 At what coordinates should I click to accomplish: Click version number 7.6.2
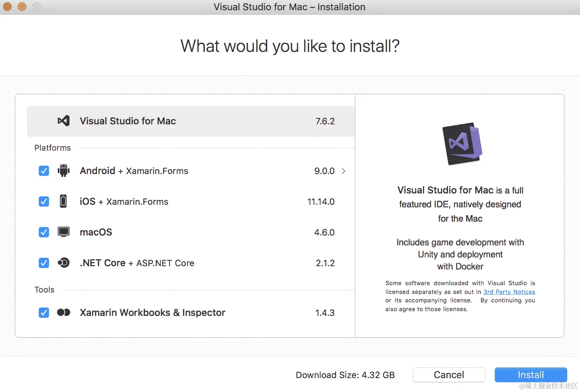pos(325,121)
